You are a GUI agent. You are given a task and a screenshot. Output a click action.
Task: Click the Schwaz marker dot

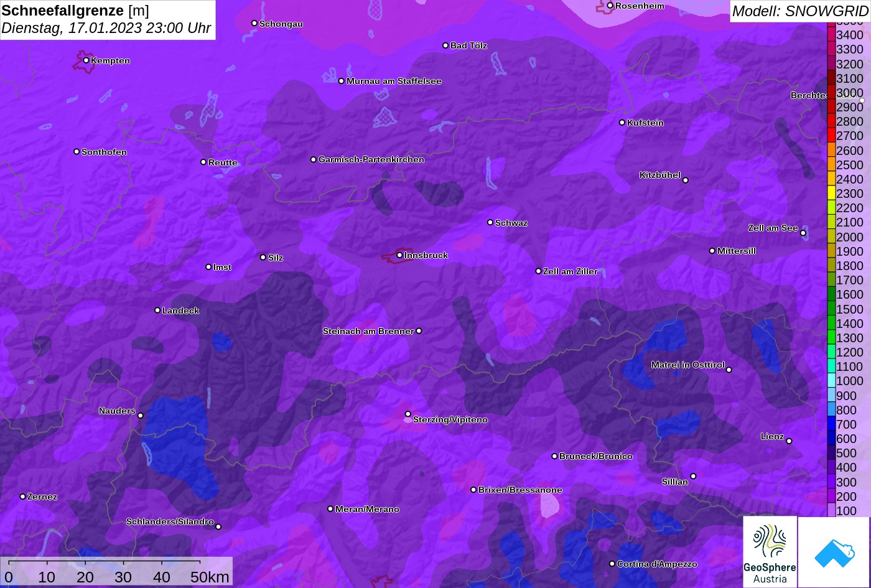coord(490,222)
